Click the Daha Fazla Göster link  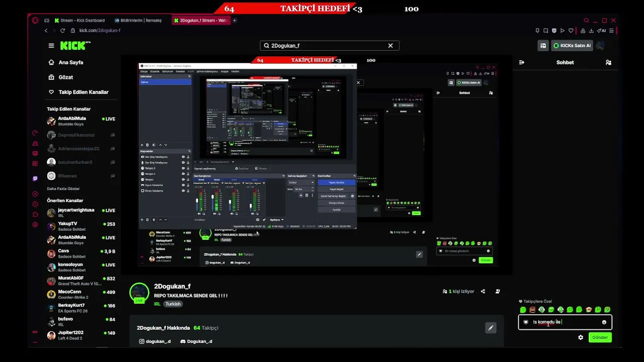[x=63, y=189]
